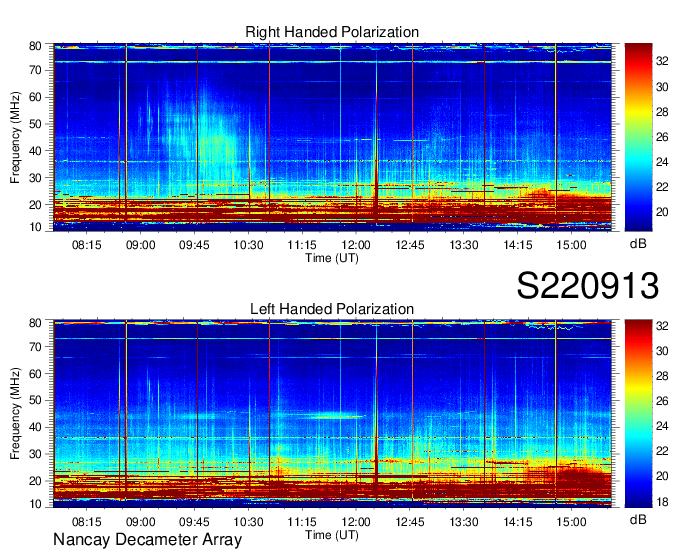The width and height of the screenshot is (680, 552).
Task: Click the 13:30 tick on Left Handed time axis
Action: pyautogui.click(x=464, y=522)
